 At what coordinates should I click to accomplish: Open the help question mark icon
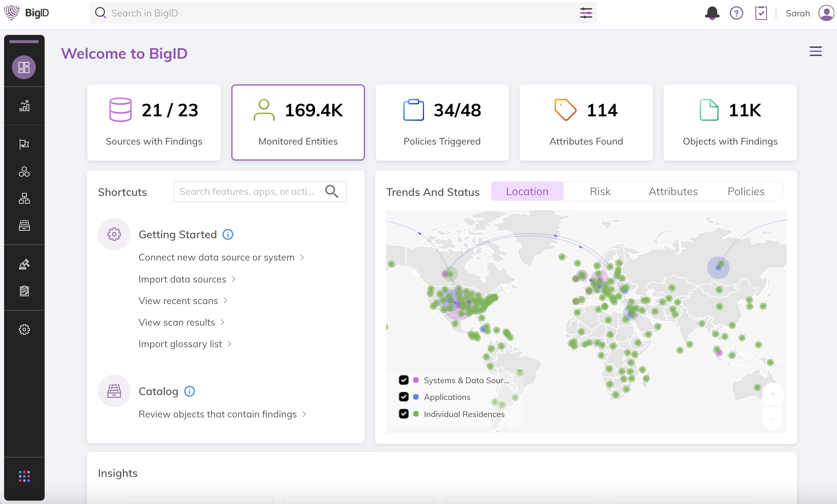click(x=736, y=13)
